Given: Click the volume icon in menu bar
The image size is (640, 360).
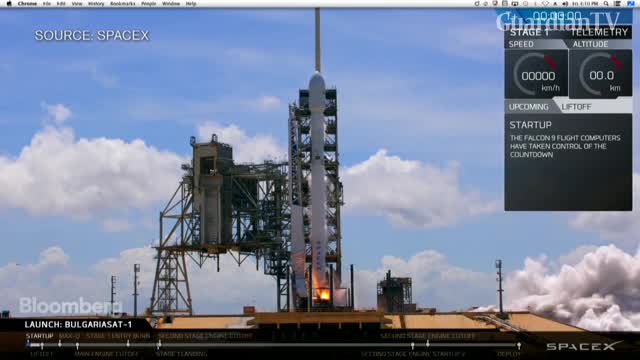Looking at the screenshot, I should pos(564,3).
